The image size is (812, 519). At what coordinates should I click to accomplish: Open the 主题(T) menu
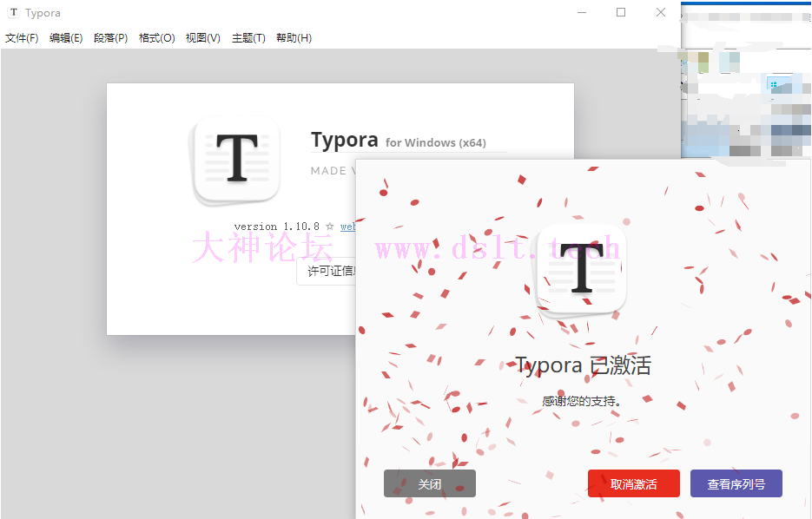click(x=248, y=38)
